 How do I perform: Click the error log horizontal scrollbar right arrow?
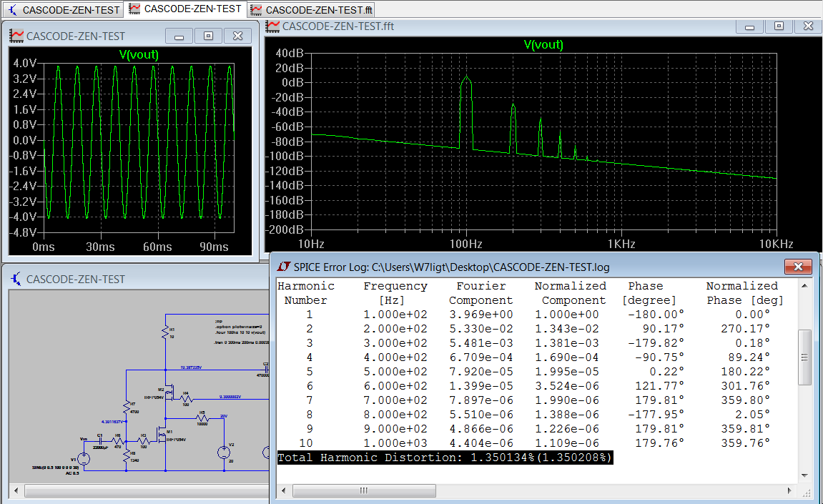789,490
